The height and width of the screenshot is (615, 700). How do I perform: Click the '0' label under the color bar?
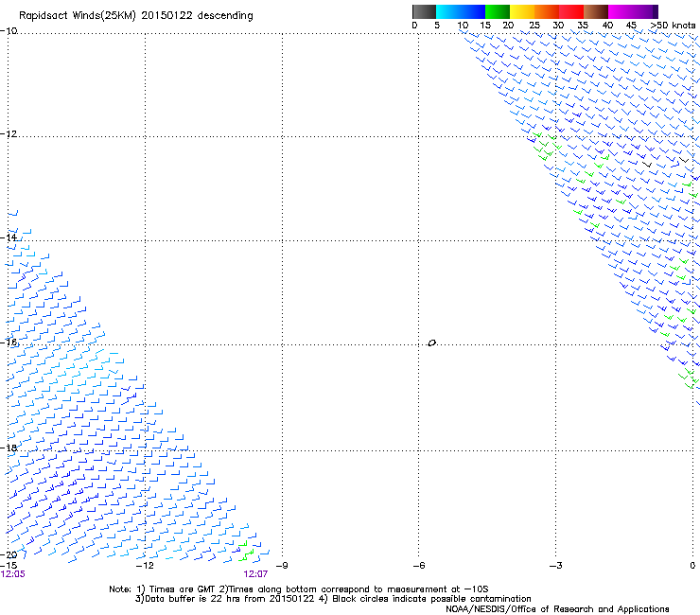pos(414,26)
